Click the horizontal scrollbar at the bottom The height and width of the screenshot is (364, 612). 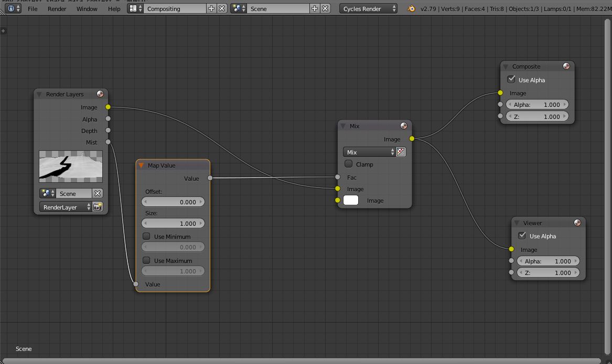coord(302,361)
